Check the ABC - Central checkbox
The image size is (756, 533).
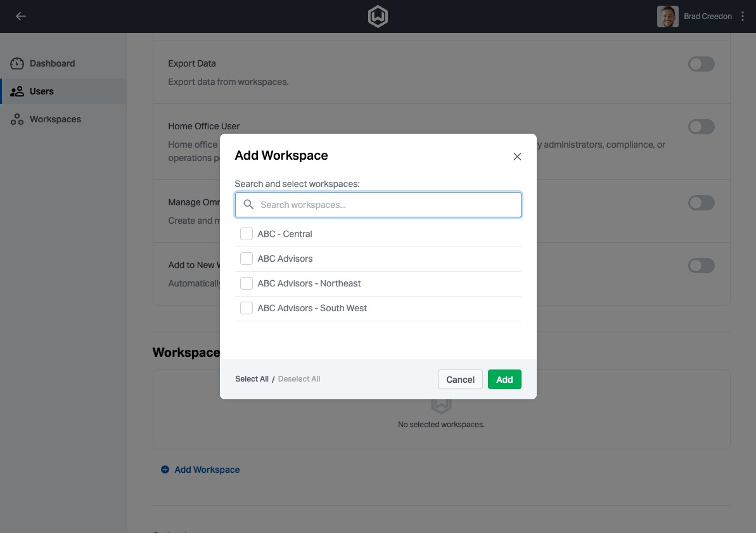(x=247, y=233)
